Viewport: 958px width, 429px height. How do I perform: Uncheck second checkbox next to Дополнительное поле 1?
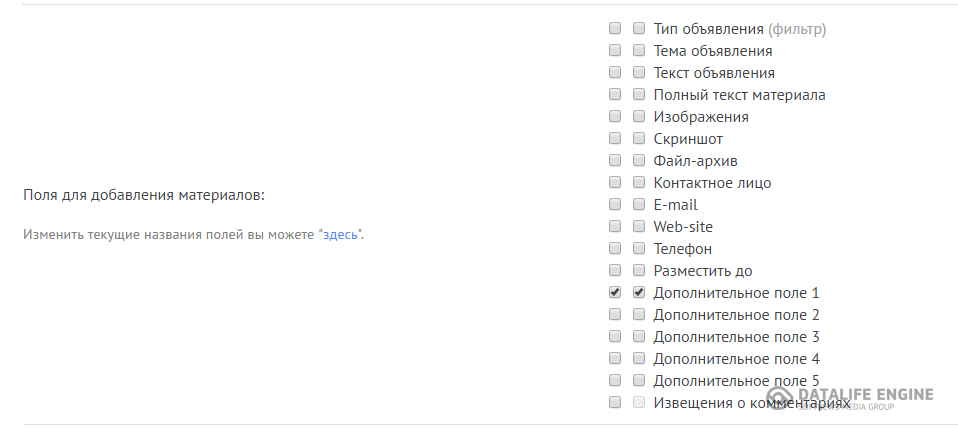point(638,292)
